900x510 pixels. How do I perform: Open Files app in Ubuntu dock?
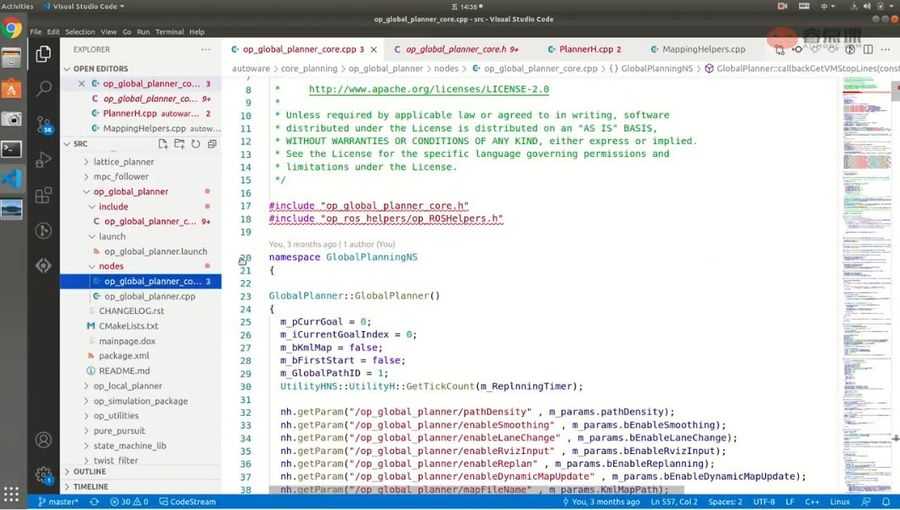tap(11, 59)
